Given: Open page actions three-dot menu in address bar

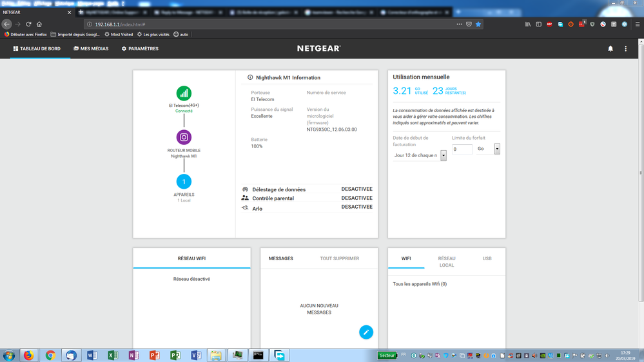Looking at the screenshot, I should 459,24.
